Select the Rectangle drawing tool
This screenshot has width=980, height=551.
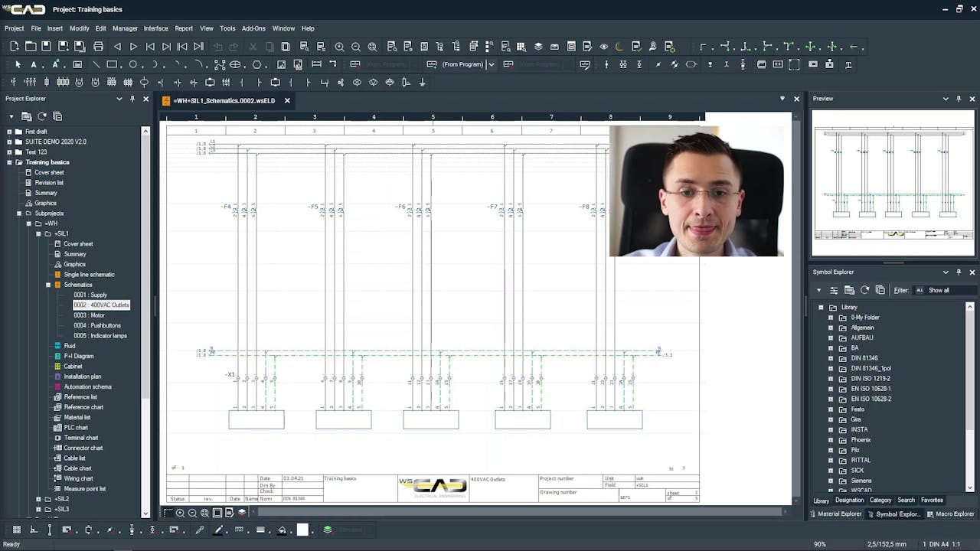[x=112, y=65]
